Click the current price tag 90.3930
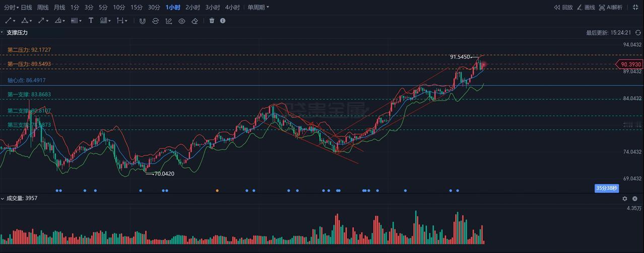644x253 pixels. (x=630, y=64)
